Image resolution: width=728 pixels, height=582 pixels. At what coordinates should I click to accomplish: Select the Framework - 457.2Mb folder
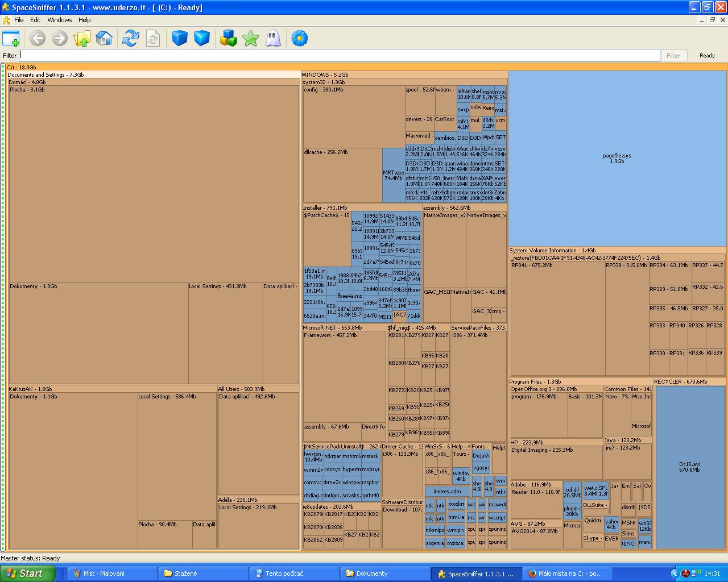(x=344, y=377)
